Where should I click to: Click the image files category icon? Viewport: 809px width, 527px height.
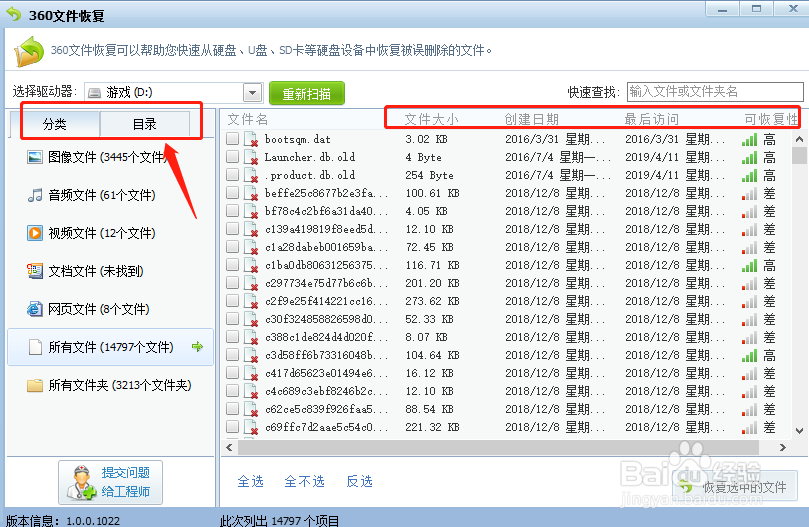click(35, 157)
